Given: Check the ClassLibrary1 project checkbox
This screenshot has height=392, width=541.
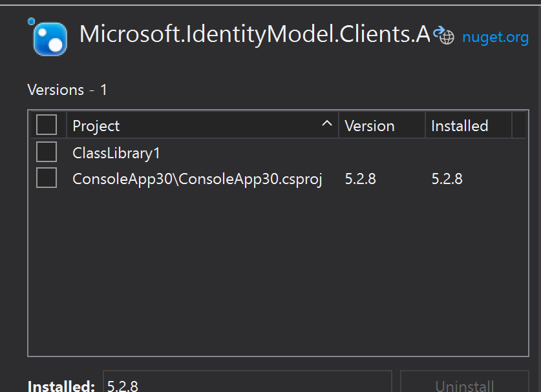Looking at the screenshot, I should coord(47,152).
